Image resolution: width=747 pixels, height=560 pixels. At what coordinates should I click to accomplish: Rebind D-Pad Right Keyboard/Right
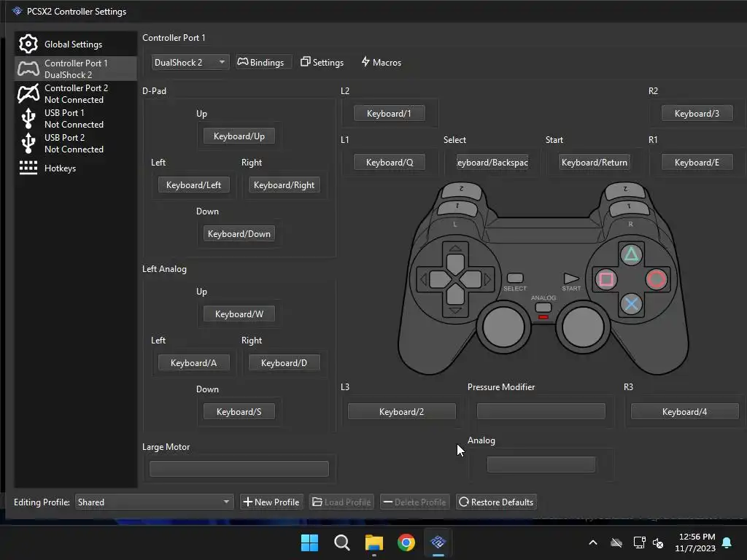tap(284, 184)
